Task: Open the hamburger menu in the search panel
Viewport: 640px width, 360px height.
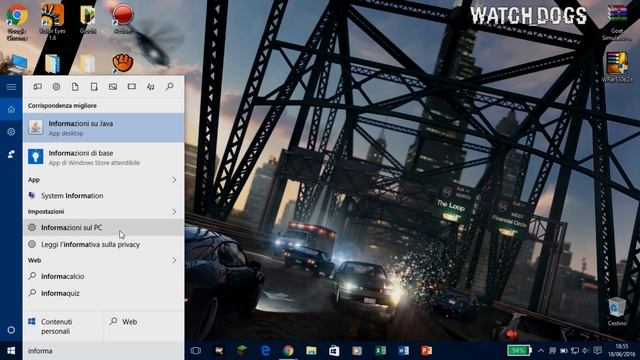Action: point(11,87)
